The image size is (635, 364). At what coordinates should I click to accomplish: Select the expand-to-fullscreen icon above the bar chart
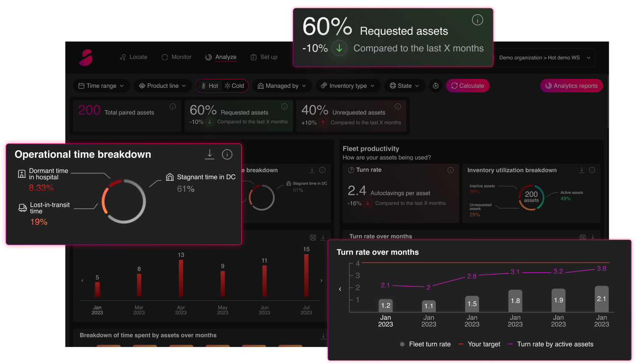312,237
